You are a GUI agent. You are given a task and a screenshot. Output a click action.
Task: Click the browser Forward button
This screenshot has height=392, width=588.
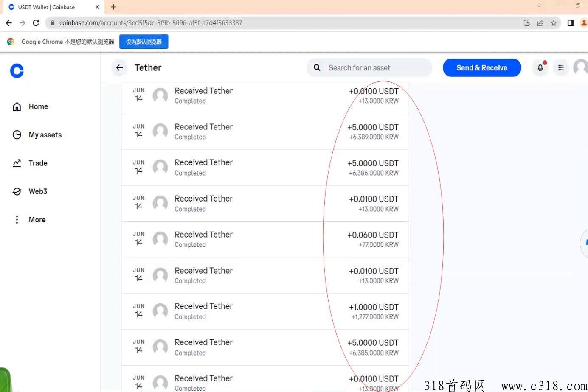point(23,23)
